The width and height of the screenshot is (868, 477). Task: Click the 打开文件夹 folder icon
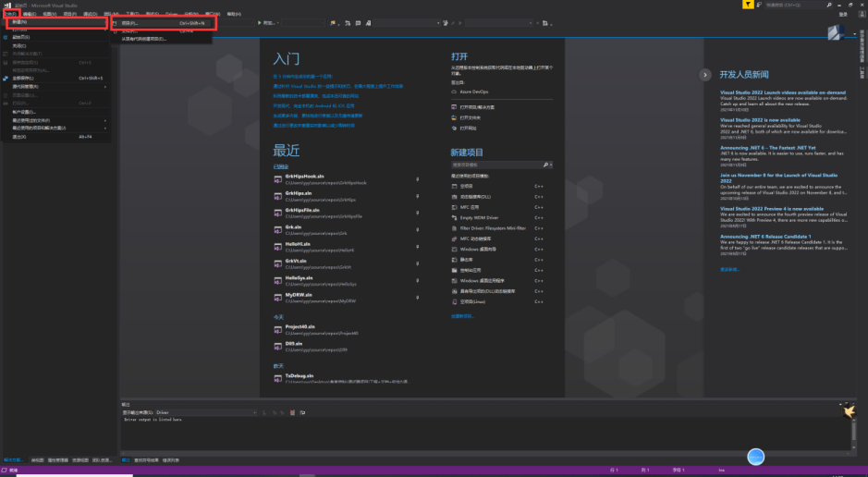click(454, 117)
